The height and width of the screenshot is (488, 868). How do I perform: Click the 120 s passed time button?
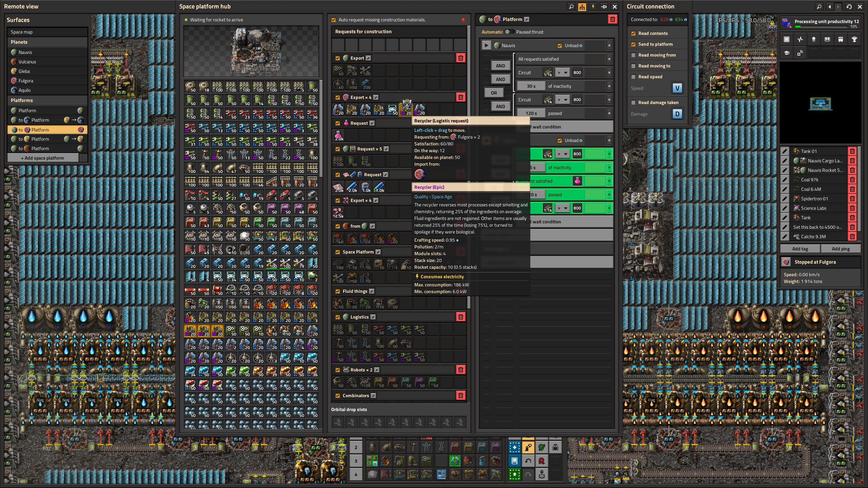coord(531,113)
